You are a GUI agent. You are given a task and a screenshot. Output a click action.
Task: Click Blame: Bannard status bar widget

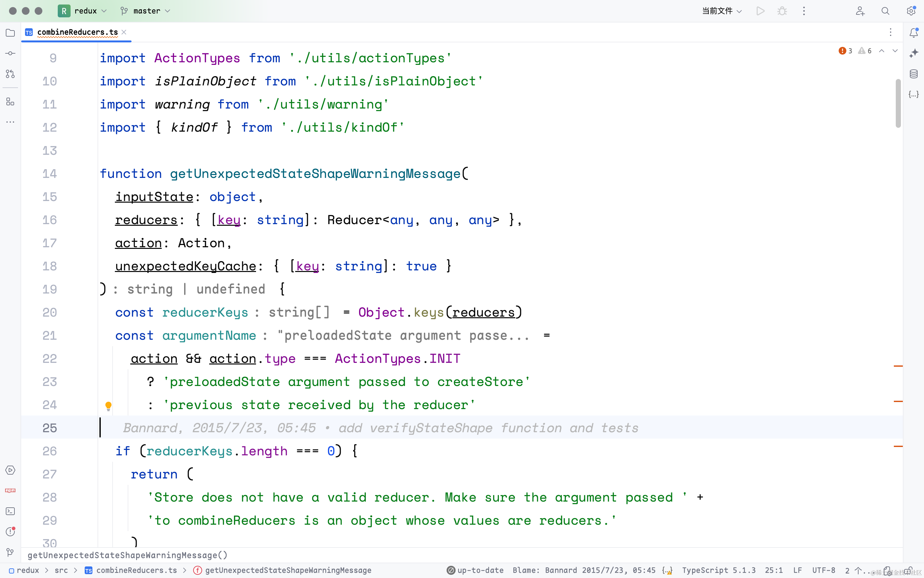pyautogui.click(x=584, y=570)
